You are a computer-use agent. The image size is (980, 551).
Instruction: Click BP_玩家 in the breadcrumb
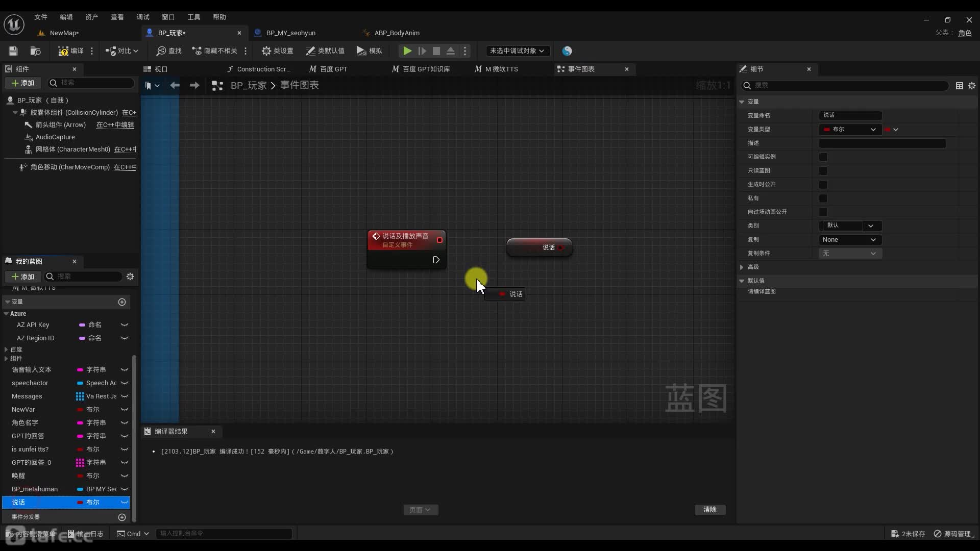coord(249,86)
